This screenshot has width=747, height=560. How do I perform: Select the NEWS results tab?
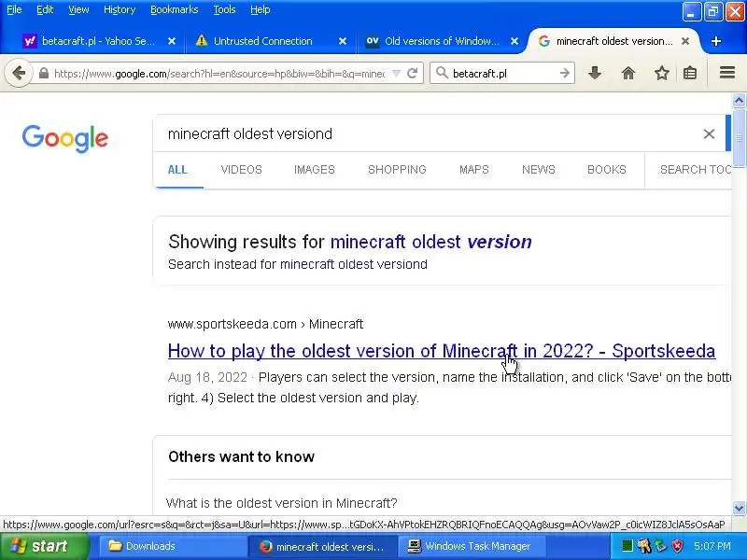pyautogui.click(x=539, y=170)
